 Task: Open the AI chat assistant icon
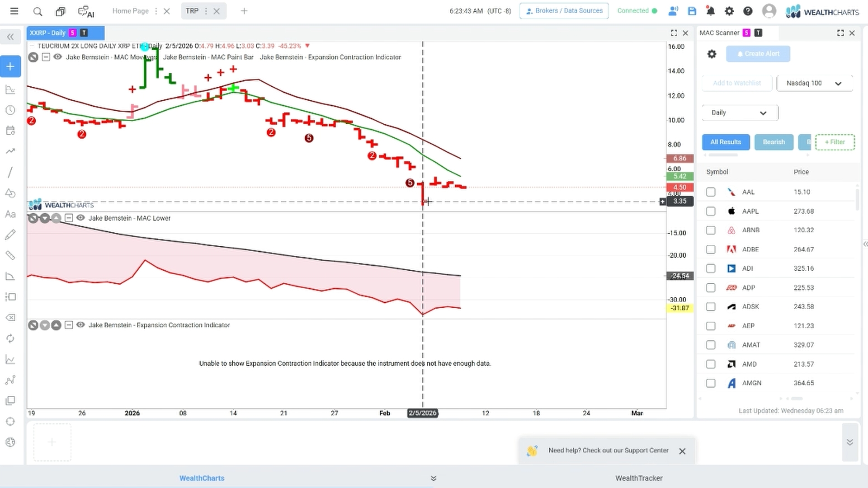(86, 11)
